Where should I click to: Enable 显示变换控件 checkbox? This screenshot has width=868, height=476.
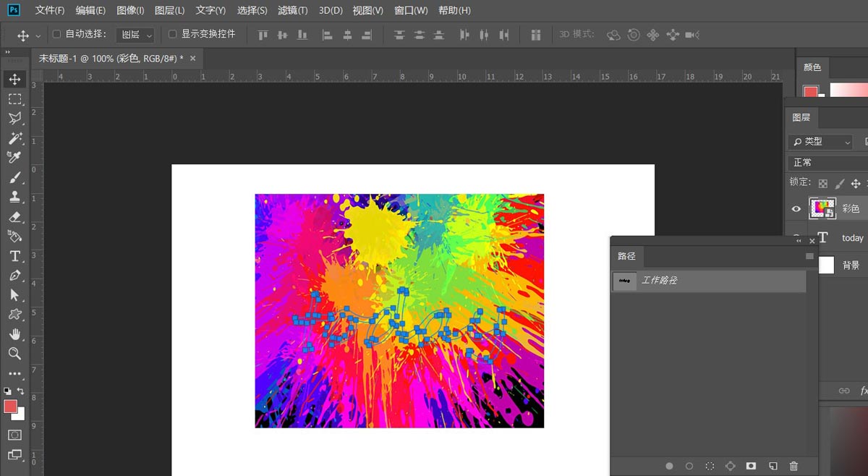(x=172, y=34)
